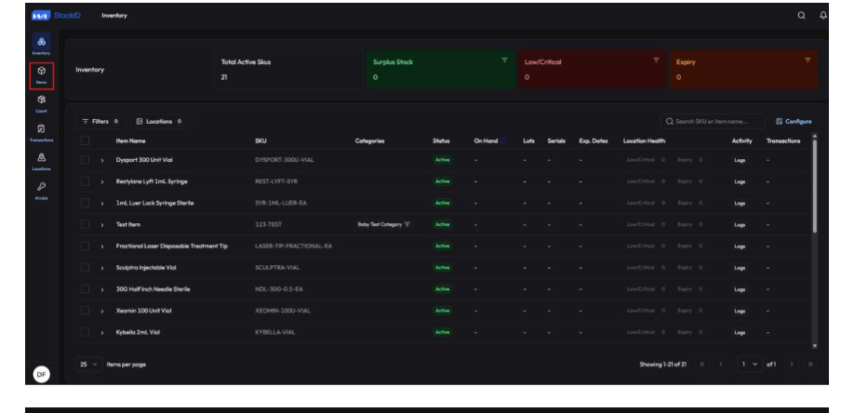
Task: Open the Filters button
Action: 100,121
